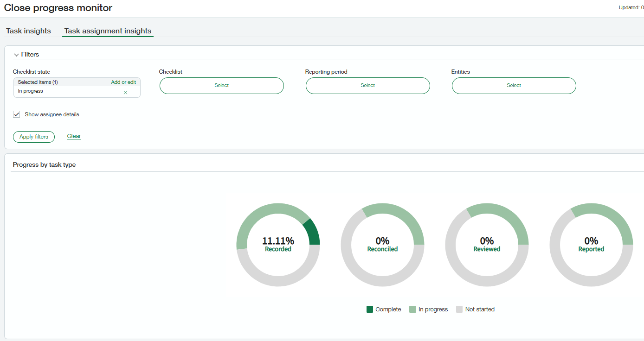Click the Clear link
The height and width of the screenshot is (341, 644).
tap(74, 136)
